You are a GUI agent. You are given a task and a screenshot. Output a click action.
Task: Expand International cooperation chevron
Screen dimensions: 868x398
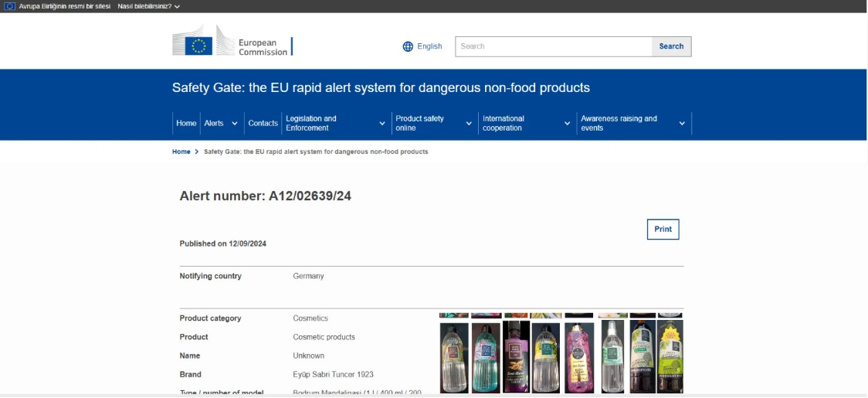(567, 124)
